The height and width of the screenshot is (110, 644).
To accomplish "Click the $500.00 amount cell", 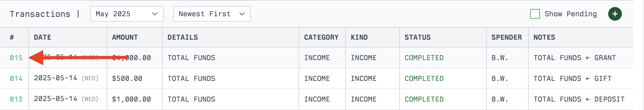I will coord(127,78).
